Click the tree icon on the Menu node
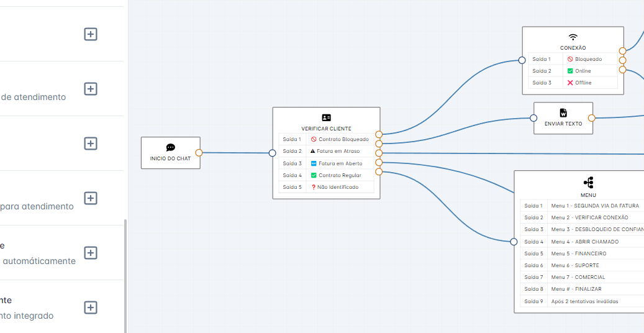This screenshot has height=333, width=644. [x=588, y=182]
